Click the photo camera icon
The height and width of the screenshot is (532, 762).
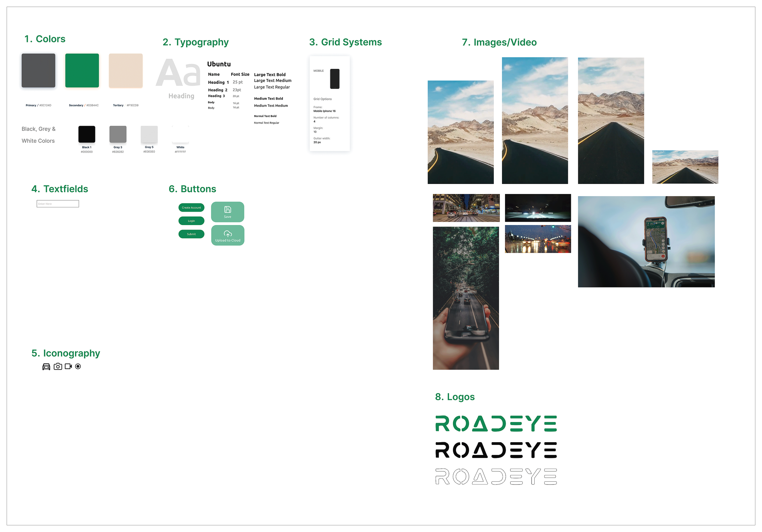[x=58, y=367]
